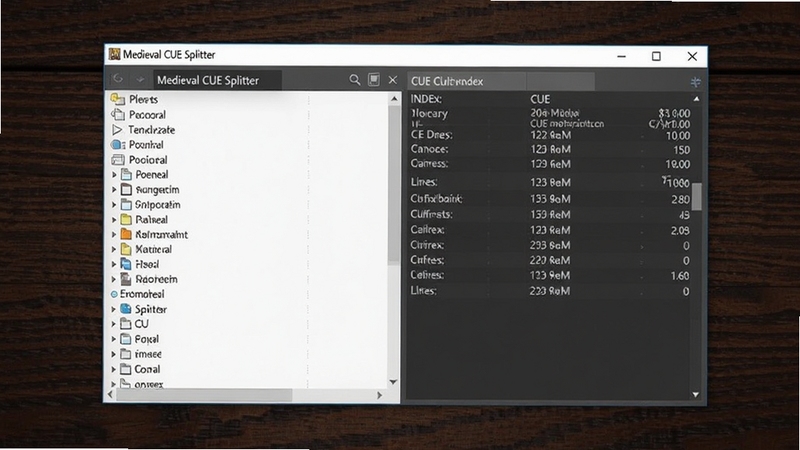Click the CU folder icon
This screenshot has height=450, width=800.
(x=126, y=323)
